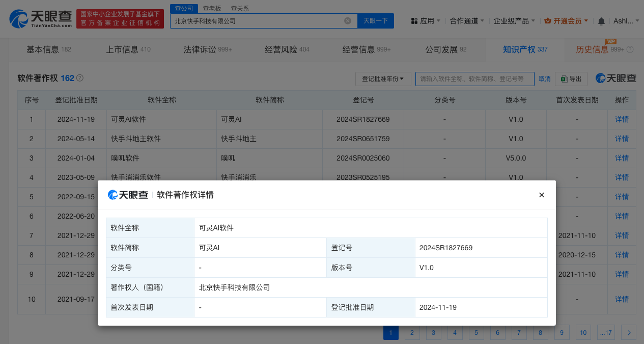The height and width of the screenshot is (344, 644).
Task: Select the 查老板 search tab
Action: pyautogui.click(x=212, y=8)
